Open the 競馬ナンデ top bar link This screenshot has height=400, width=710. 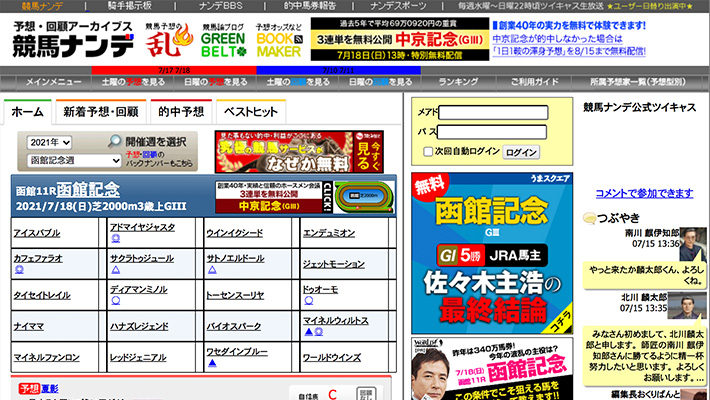click(x=42, y=6)
